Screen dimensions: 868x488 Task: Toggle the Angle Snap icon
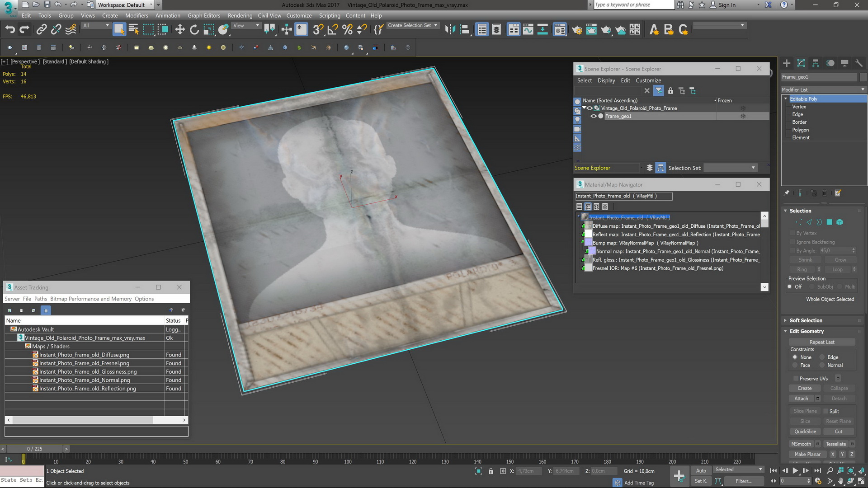[x=333, y=30]
